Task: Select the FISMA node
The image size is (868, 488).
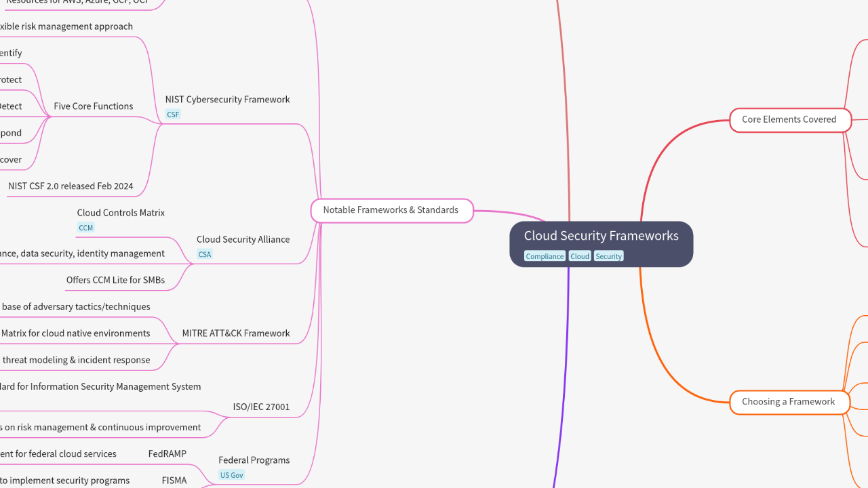Action: pyautogui.click(x=174, y=480)
